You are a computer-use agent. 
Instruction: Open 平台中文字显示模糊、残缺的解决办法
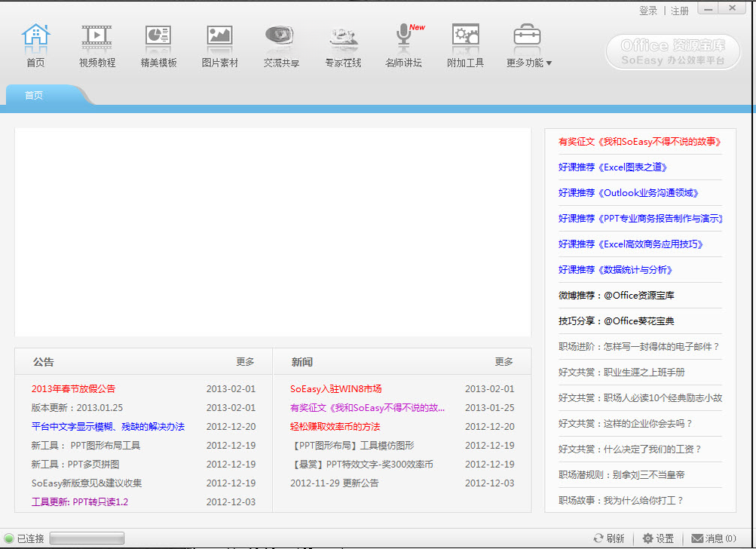point(108,427)
